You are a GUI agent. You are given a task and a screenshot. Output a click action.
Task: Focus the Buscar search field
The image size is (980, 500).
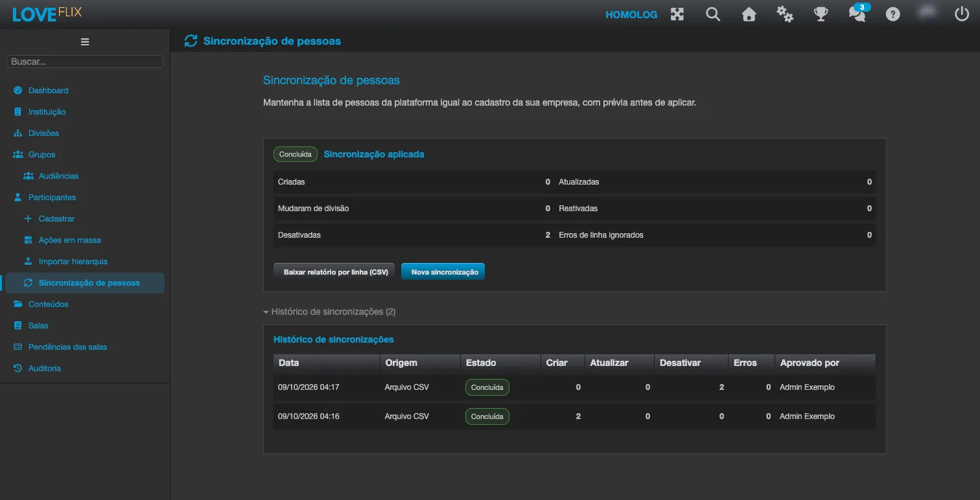tap(85, 62)
